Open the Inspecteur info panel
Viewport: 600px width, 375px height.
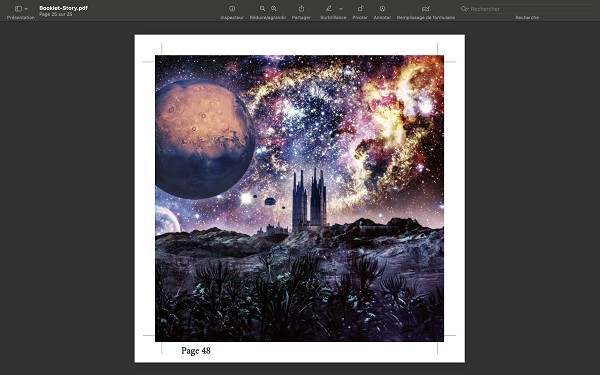(232, 8)
